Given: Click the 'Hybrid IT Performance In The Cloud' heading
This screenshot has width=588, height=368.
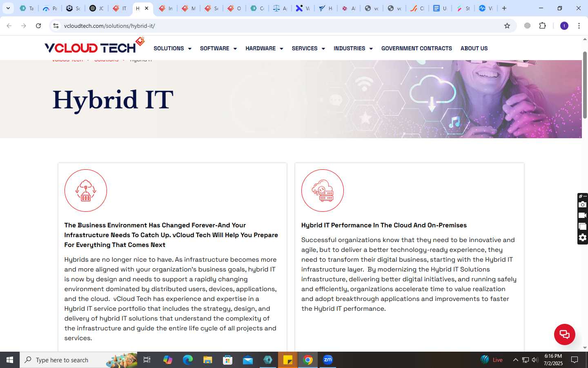Looking at the screenshot, I should click(384, 225).
